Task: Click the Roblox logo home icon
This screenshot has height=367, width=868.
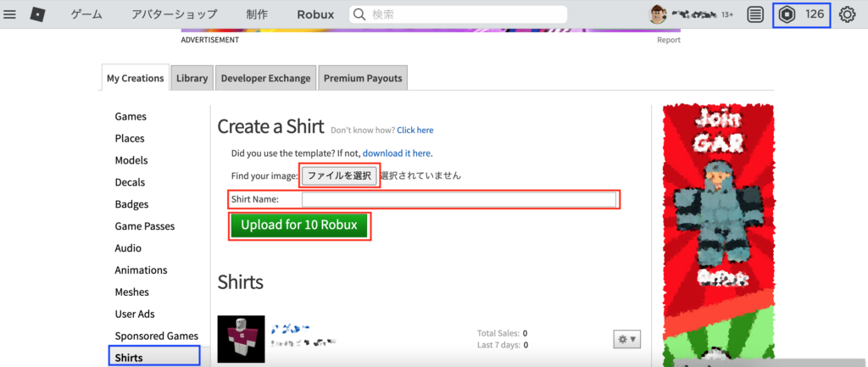Action: [x=37, y=14]
